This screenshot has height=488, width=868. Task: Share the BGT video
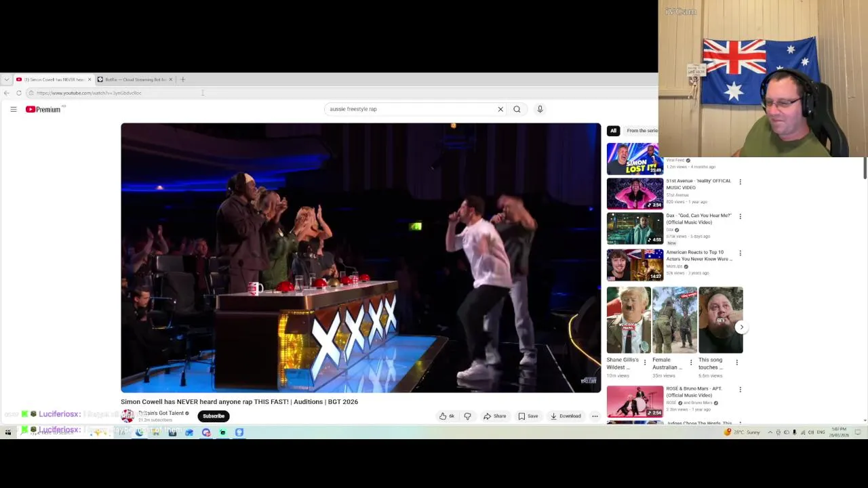pyautogui.click(x=494, y=416)
